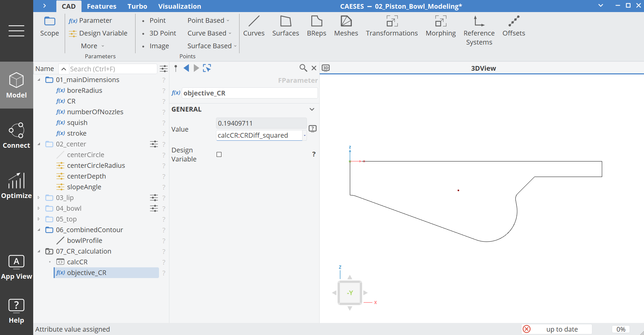Open object tree filter settings icon

(164, 69)
